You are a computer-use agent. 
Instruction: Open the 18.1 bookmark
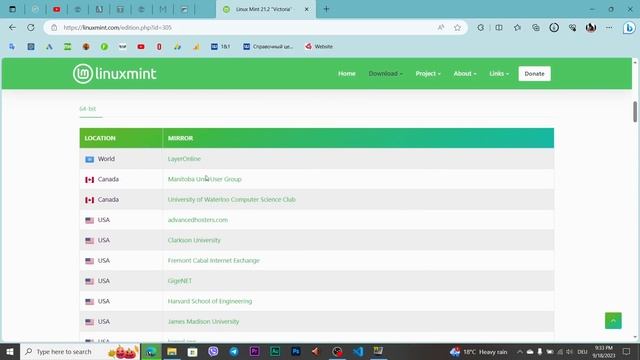coord(220,47)
